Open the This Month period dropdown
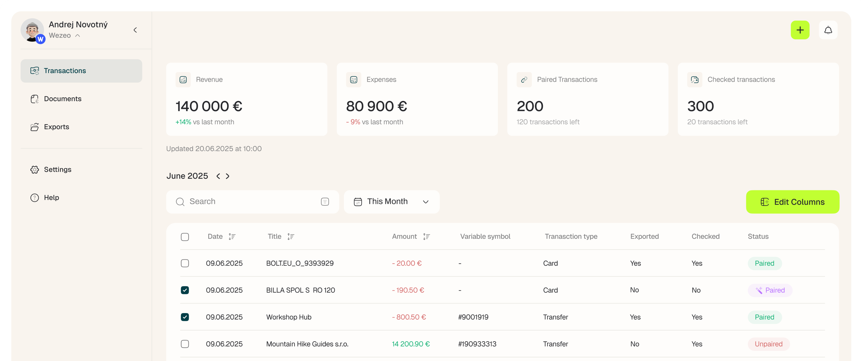Screen dimensions: 868x361 click(x=392, y=202)
